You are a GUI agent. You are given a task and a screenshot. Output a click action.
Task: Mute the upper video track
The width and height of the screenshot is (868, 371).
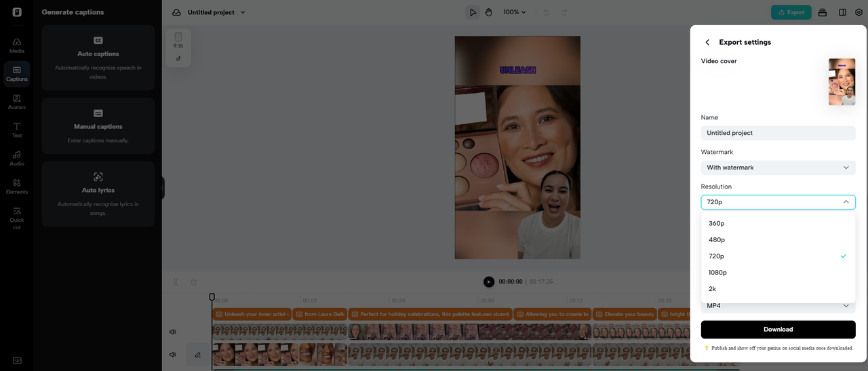173,332
